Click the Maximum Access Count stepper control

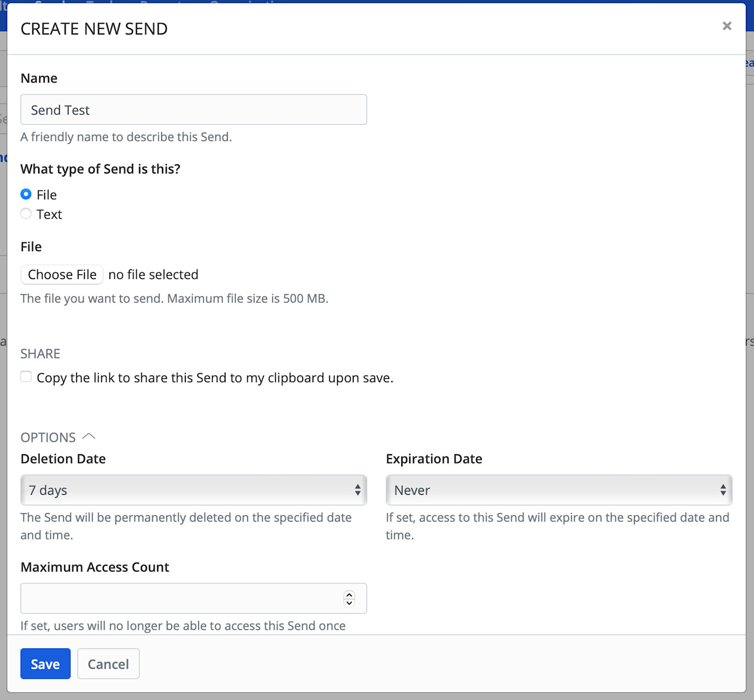[x=349, y=598]
